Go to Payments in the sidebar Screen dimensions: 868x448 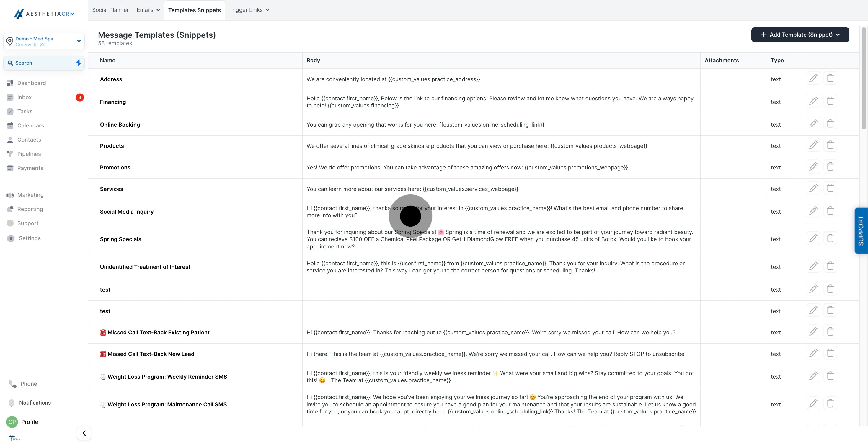tap(30, 168)
